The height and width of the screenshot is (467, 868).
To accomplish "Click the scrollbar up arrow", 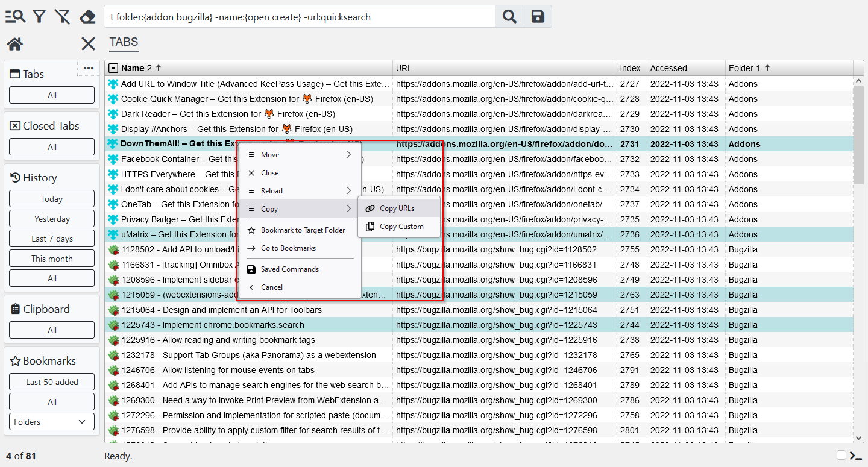I will (x=859, y=81).
